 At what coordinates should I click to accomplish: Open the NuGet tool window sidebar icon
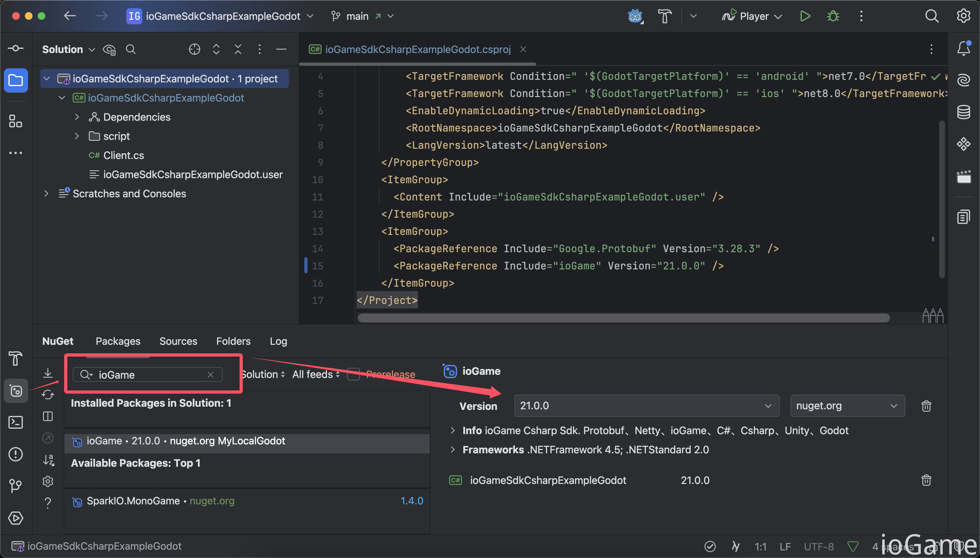tap(16, 390)
